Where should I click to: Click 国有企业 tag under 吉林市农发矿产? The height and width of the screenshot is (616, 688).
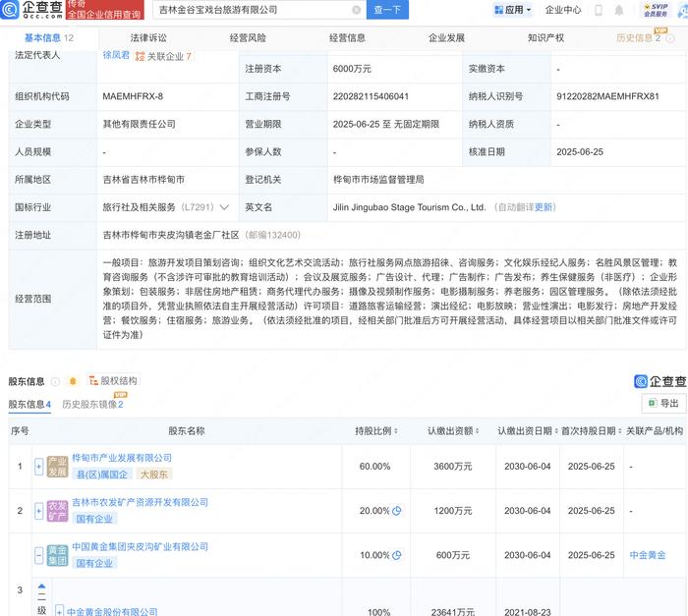point(94,519)
